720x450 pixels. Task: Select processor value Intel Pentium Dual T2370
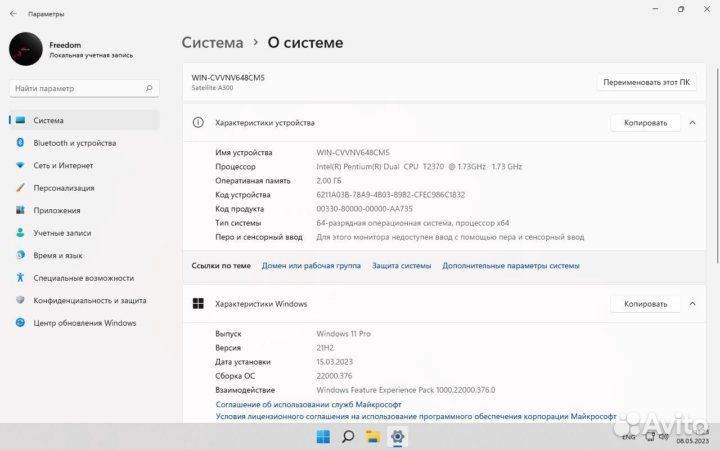tap(419, 167)
